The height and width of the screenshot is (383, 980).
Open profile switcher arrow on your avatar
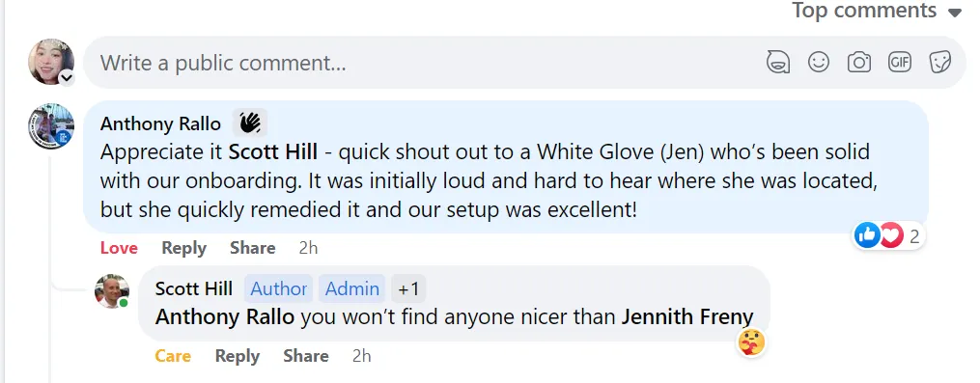point(67,78)
